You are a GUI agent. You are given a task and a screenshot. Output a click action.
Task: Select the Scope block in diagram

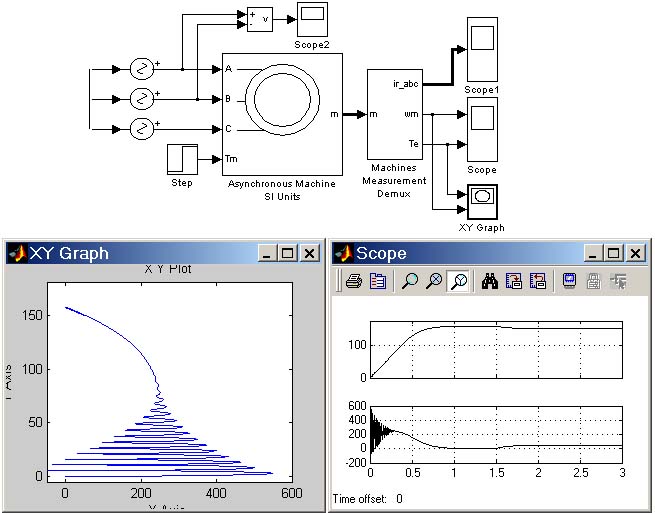point(482,129)
